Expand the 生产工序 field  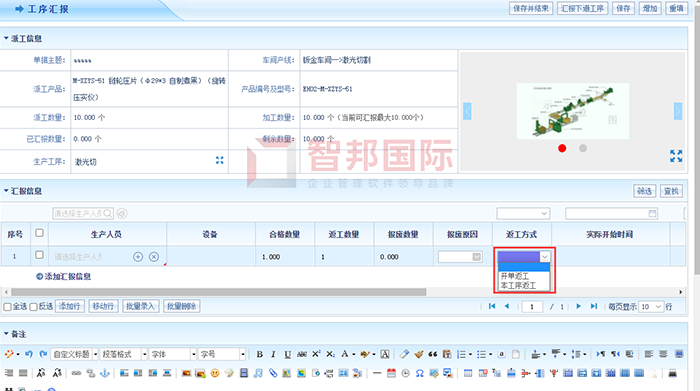point(220,160)
